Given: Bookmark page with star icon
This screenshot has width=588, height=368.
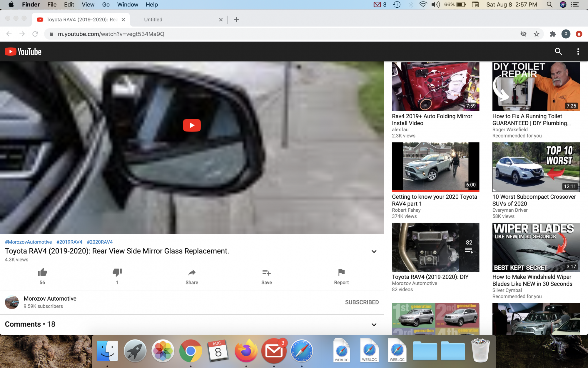Looking at the screenshot, I should 537,34.
